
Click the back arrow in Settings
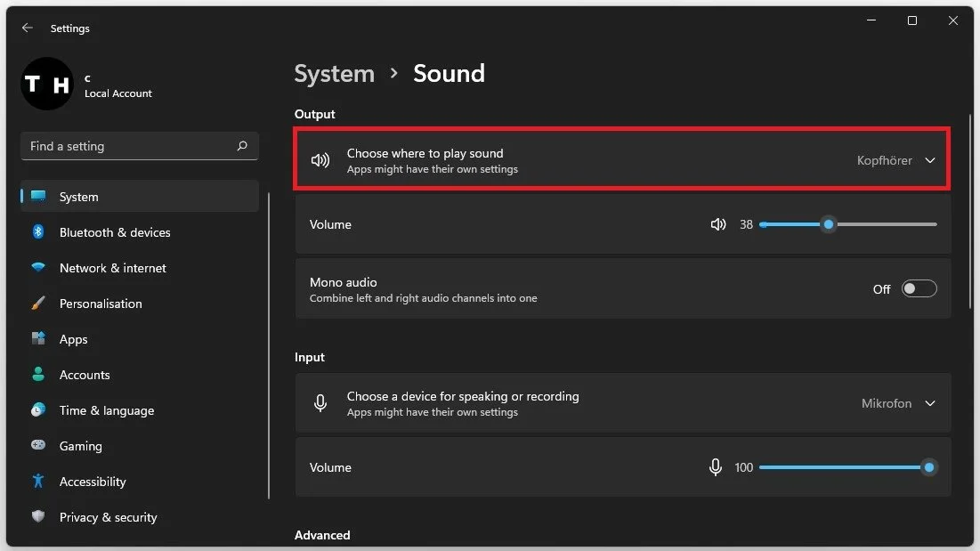(x=28, y=28)
